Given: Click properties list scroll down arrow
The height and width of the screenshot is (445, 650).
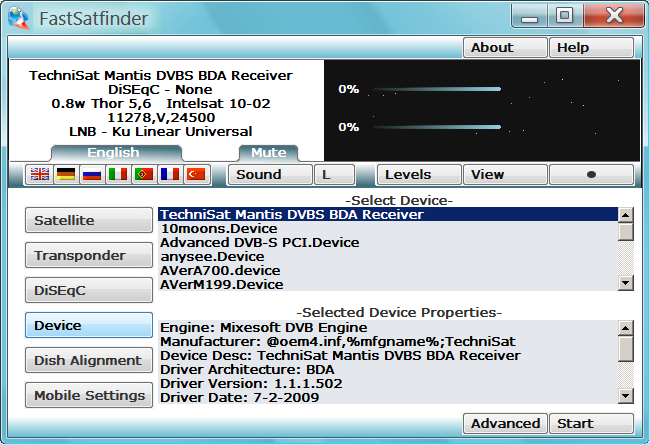Looking at the screenshot, I should pos(626,396).
